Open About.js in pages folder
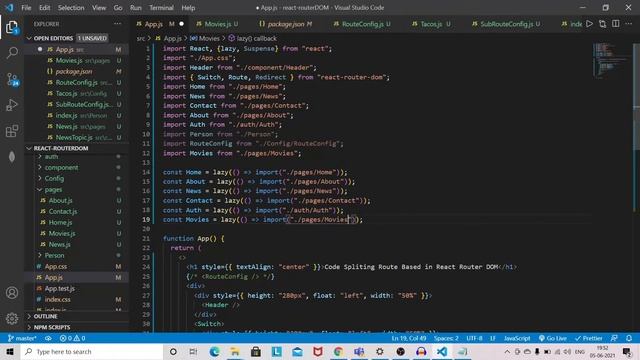 (x=60, y=201)
